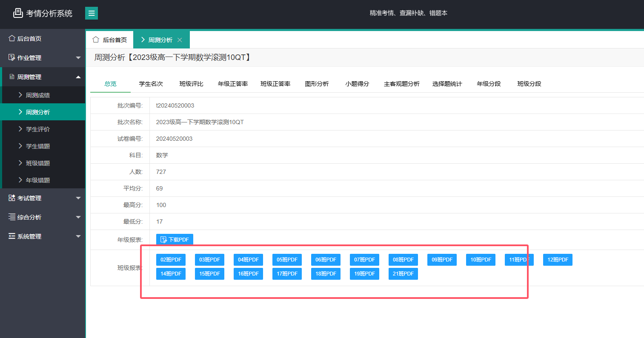
Task: Switch to the 班级正答率 tab
Action: pos(275,84)
